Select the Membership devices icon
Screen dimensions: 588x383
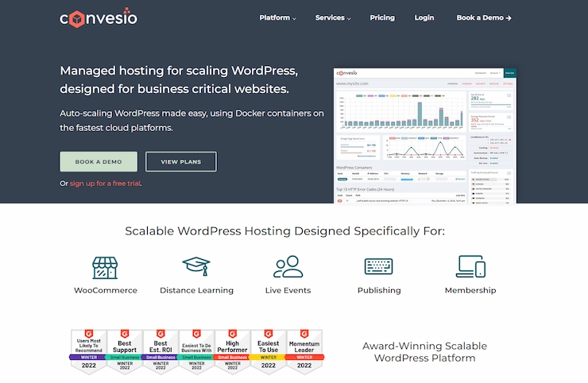point(470,266)
